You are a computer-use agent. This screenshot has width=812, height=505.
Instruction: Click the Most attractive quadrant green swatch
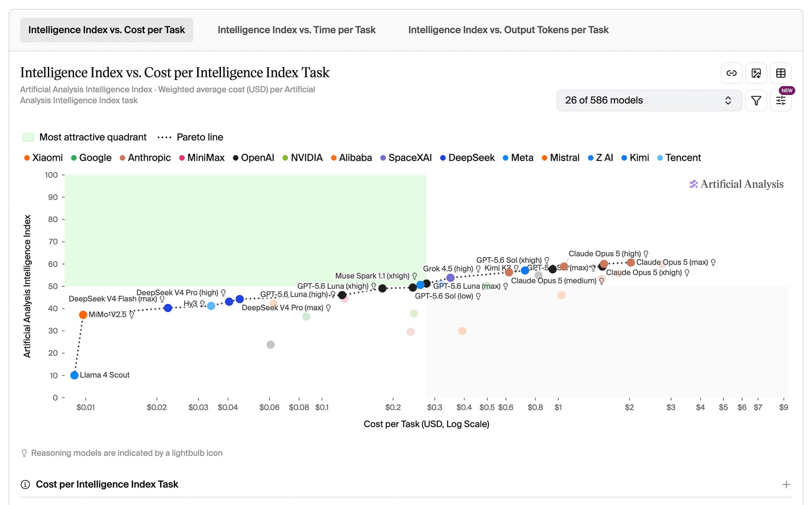tap(28, 137)
